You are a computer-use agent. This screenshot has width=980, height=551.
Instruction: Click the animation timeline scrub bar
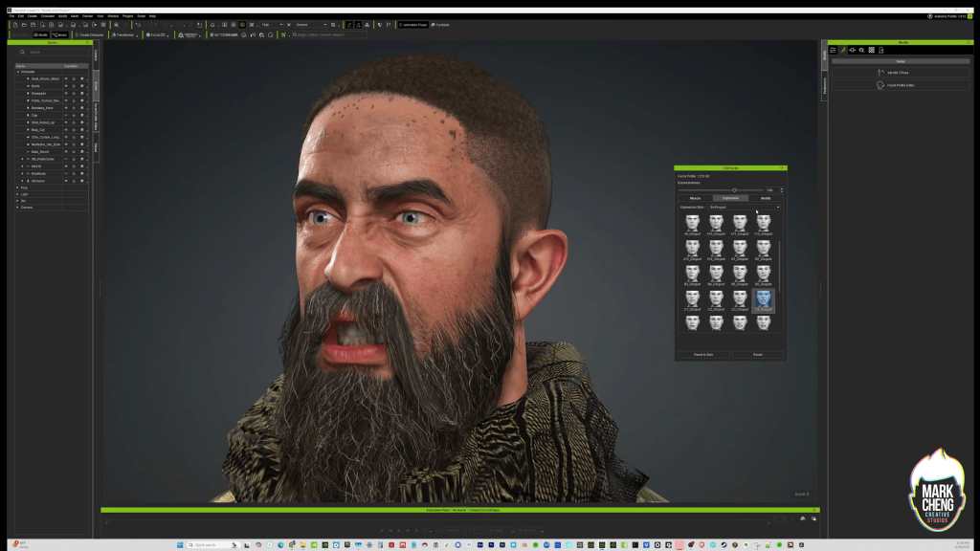point(437,519)
